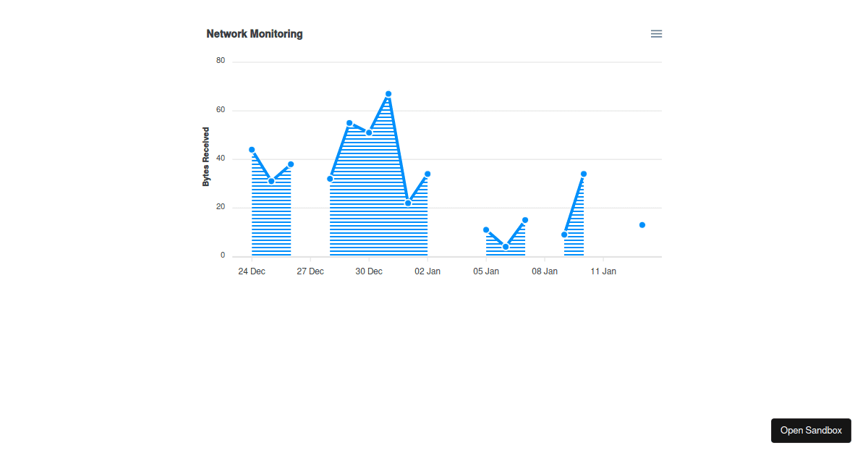Click the peak data point at 67
The height and width of the screenshot is (456, 868).
click(x=388, y=94)
